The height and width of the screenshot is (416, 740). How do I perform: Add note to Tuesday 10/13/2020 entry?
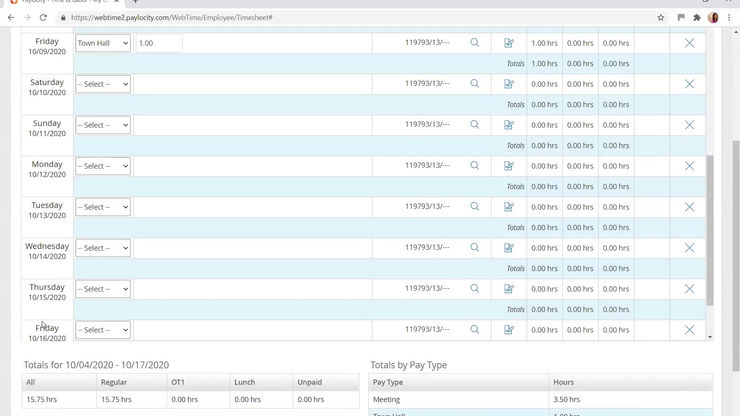[509, 207]
